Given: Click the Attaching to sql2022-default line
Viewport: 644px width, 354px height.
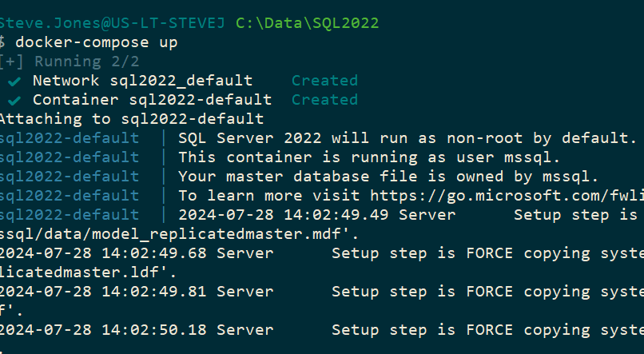Looking at the screenshot, I should pyautogui.click(x=132, y=119).
